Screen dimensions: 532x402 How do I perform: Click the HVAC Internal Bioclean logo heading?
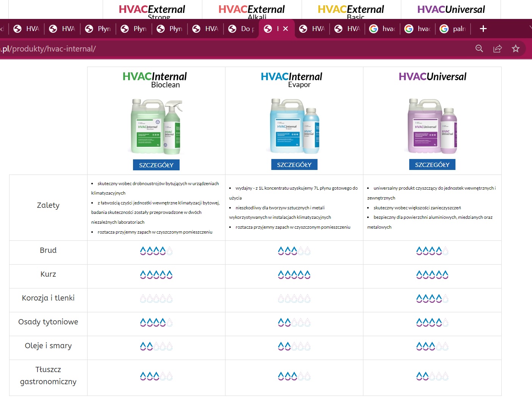click(155, 79)
